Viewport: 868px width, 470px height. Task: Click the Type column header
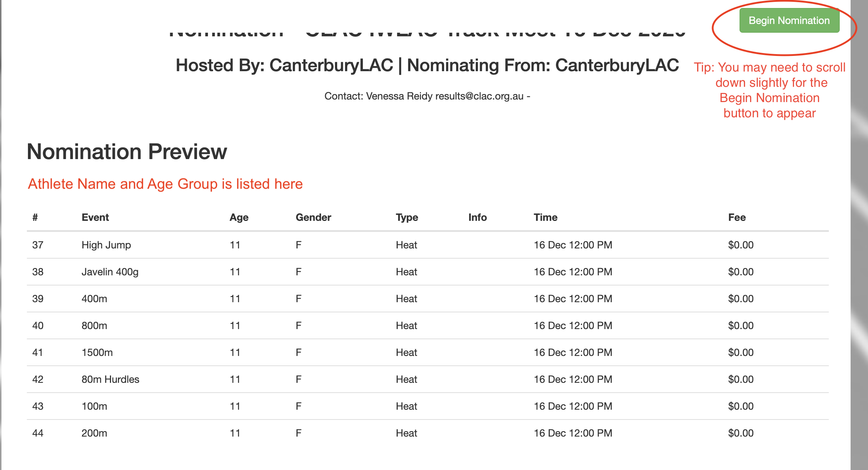click(407, 217)
